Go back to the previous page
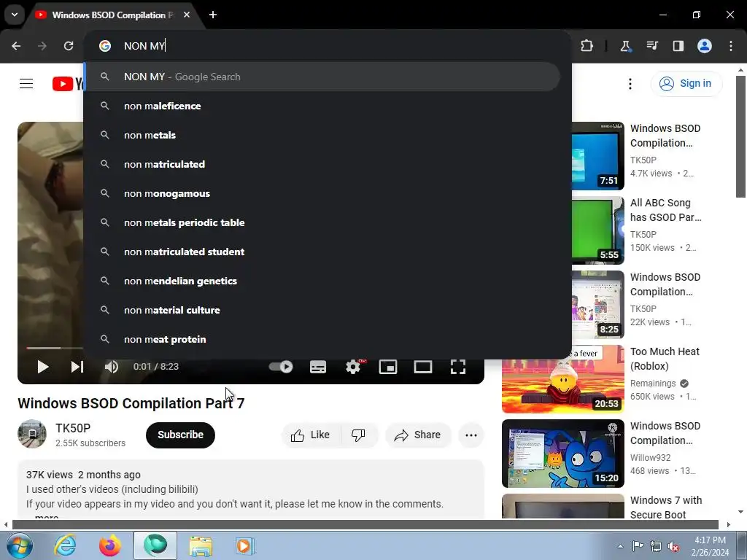Image resolution: width=747 pixels, height=560 pixels. 16,46
